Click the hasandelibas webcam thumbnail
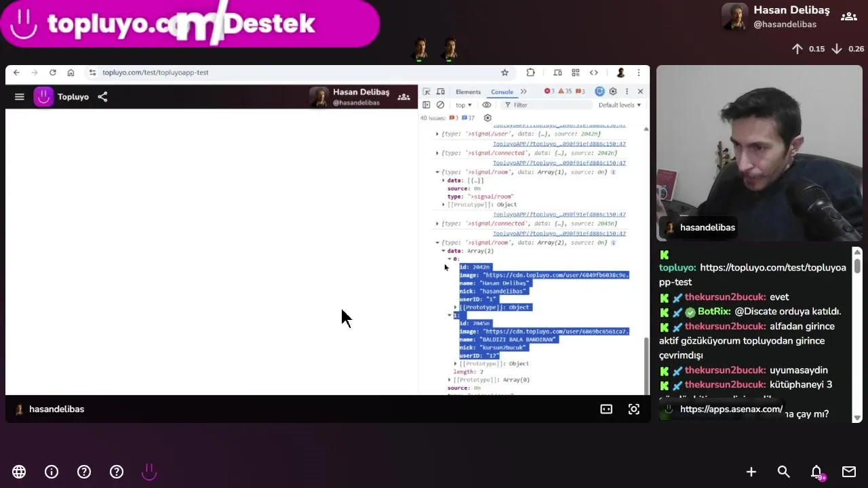 tap(759, 153)
